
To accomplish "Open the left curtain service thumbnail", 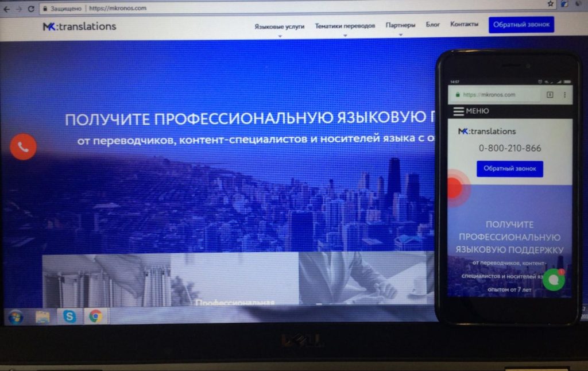I will 106,280.
